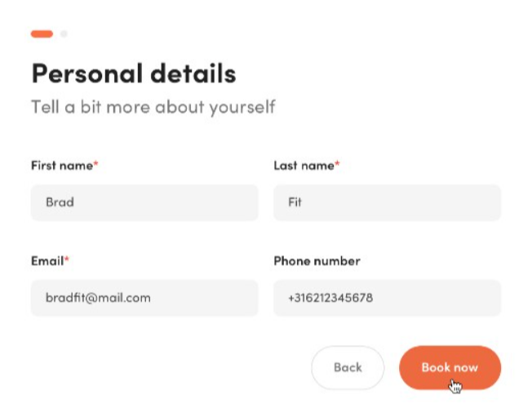Click the red asterisk beside Last name
Screen dimensions: 532x404
[337, 164]
